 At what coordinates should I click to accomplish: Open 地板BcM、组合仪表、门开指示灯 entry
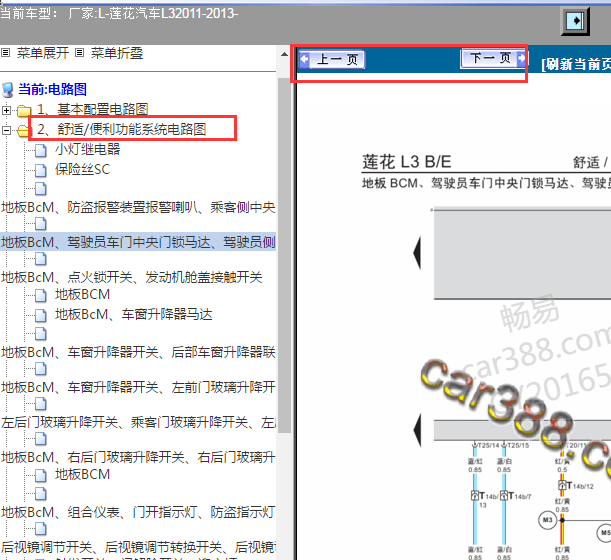pos(138,512)
